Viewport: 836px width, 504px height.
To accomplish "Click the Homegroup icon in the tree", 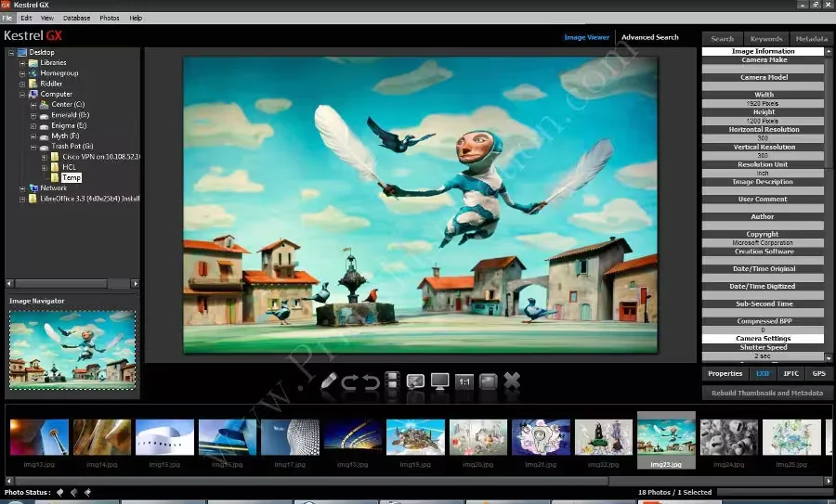I will [x=33, y=73].
